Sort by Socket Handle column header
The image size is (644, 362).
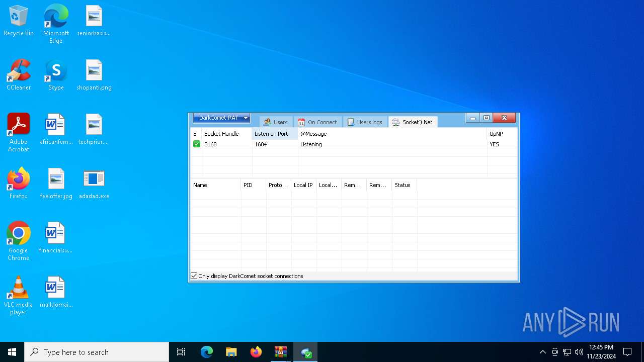click(x=227, y=134)
